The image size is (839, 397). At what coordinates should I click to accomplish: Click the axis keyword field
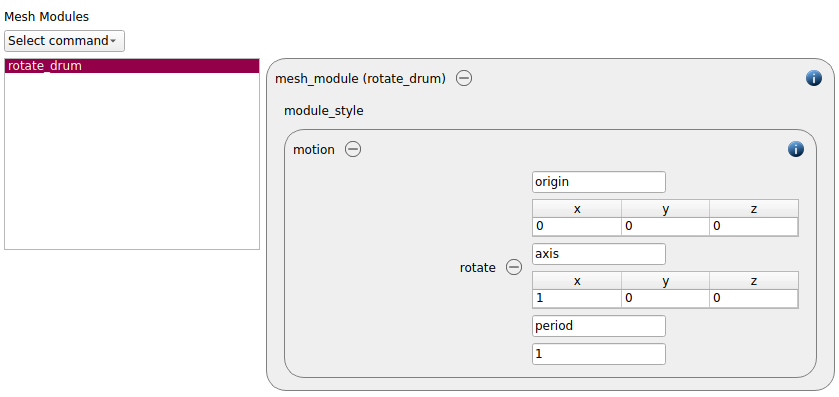click(599, 254)
